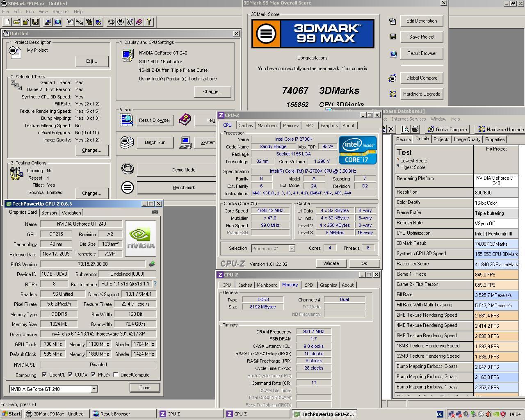Screen dimensions: 525x420
Task: Open the Image Quality tab in Result Browser
Action: [467, 139]
